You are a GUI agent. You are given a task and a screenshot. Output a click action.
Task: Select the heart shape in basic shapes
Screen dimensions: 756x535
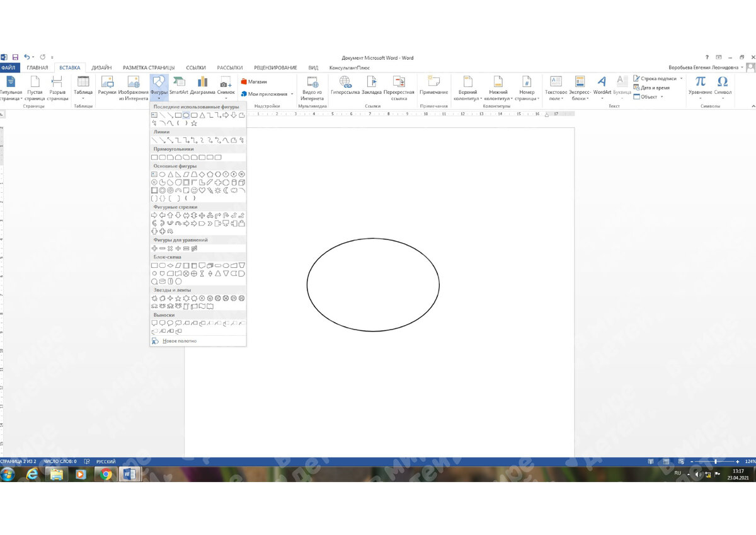point(202,190)
